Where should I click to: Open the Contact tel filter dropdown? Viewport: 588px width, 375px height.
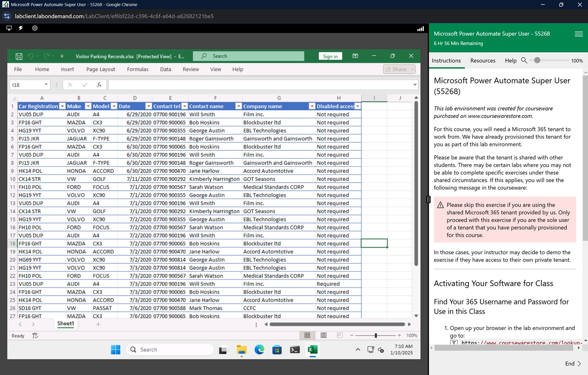[185, 106]
